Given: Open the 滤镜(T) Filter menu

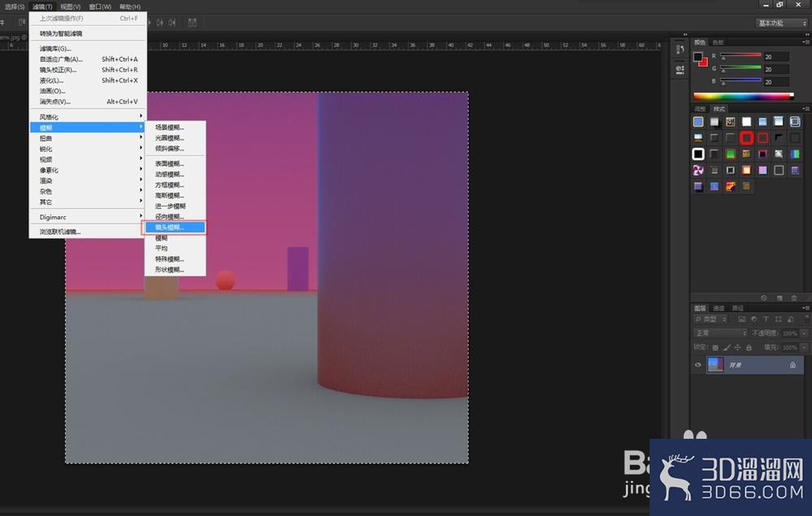Looking at the screenshot, I should pyautogui.click(x=42, y=7).
